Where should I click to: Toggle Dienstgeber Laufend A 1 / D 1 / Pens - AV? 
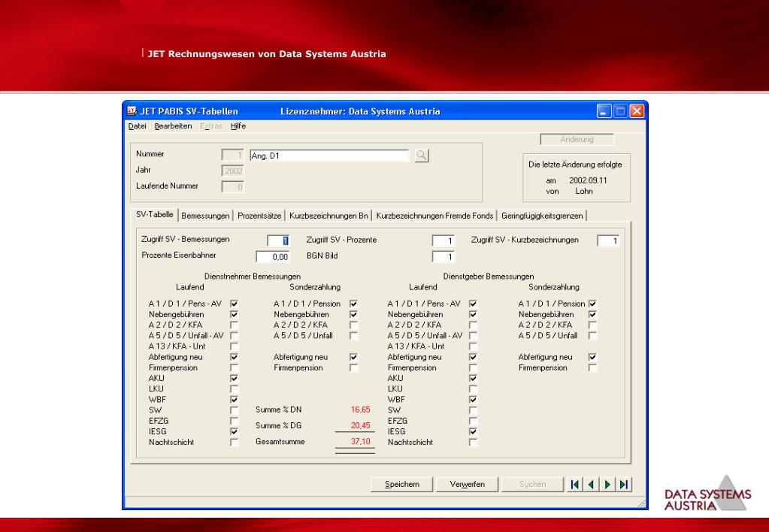coord(473,304)
